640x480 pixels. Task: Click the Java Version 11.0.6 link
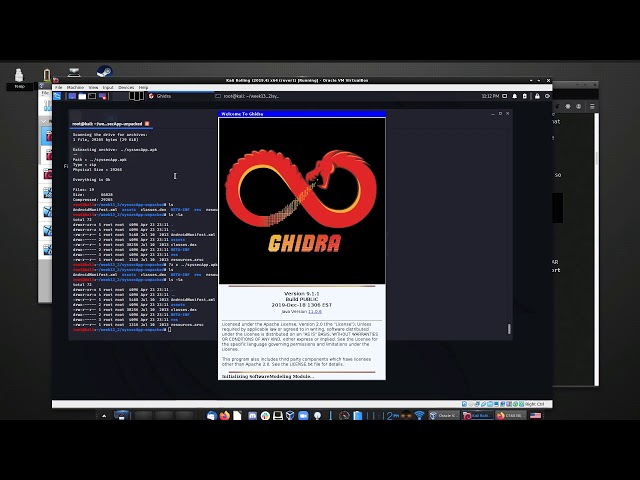coord(315,311)
